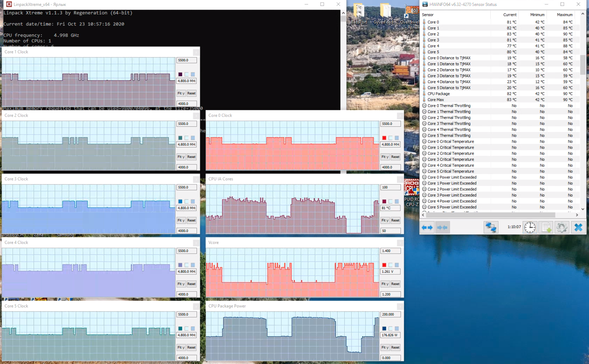
Task: Click the 5500.0 maximum field in Core 1 Clock
Action: point(187,60)
